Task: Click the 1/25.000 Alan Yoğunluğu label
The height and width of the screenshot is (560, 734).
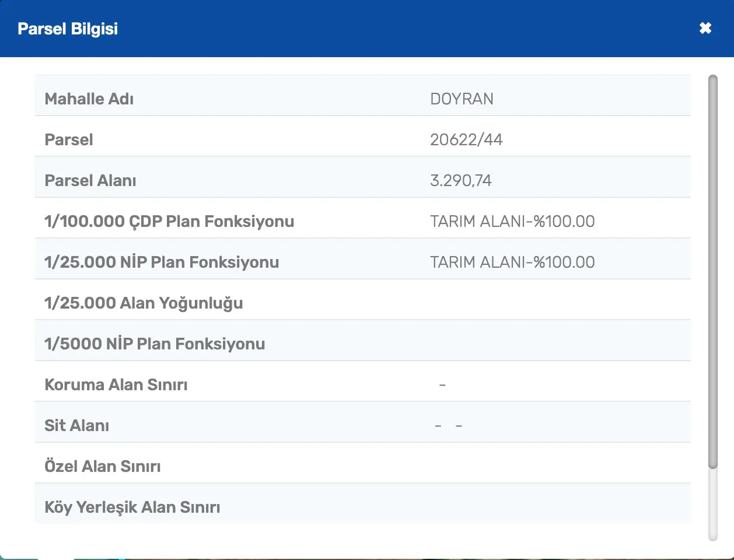Action: [x=144, y=303]
